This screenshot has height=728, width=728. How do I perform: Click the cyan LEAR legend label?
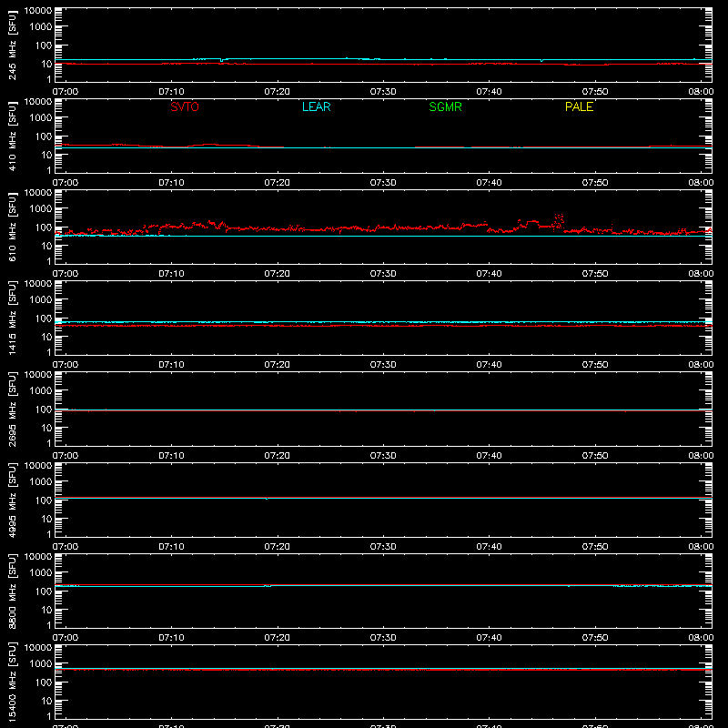[316, 106]
